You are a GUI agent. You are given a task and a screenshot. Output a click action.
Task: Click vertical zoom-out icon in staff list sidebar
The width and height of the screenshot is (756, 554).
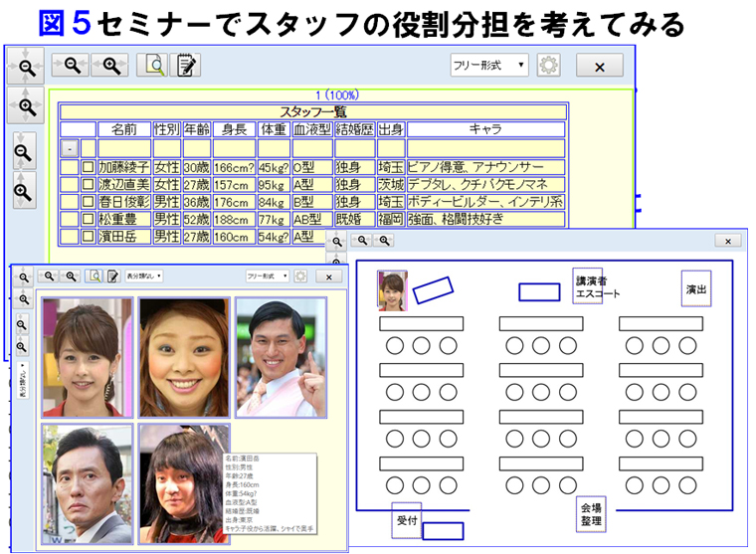pyautogui.click(x=24, y=151)
